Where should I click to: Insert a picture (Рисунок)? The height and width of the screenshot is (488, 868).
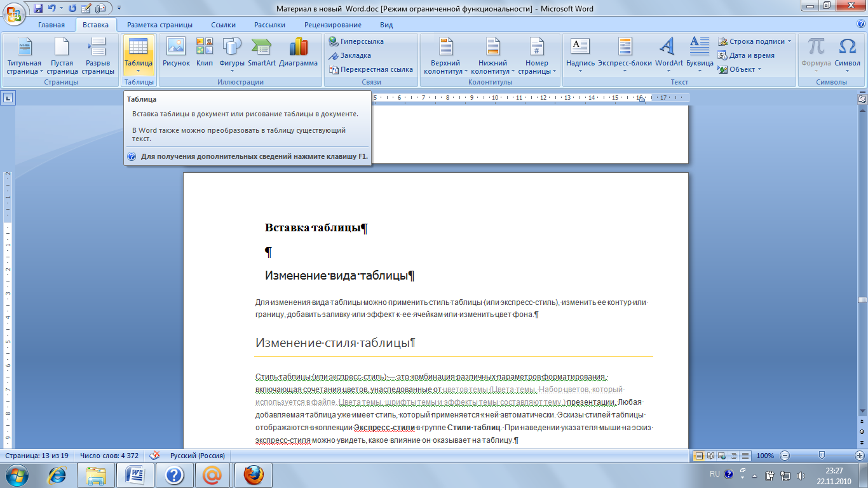click(x=176, y=52)
